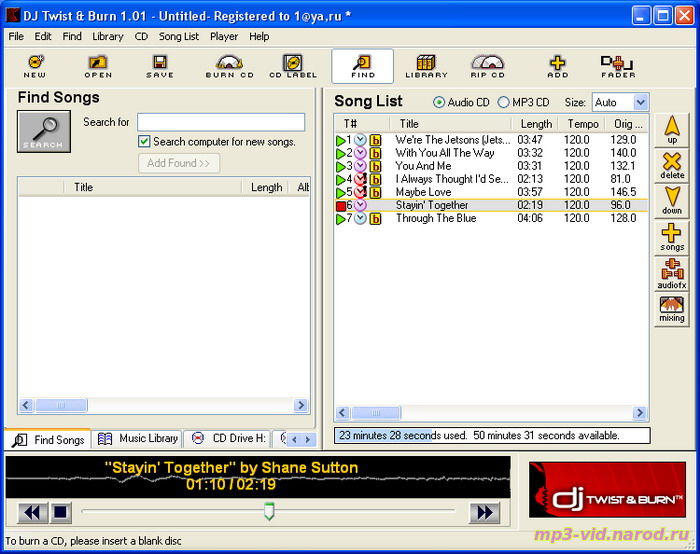Click the DJ Twist & Burn logo banner
The height and width of the screenshot is (554, 700).
click(607, 490)
